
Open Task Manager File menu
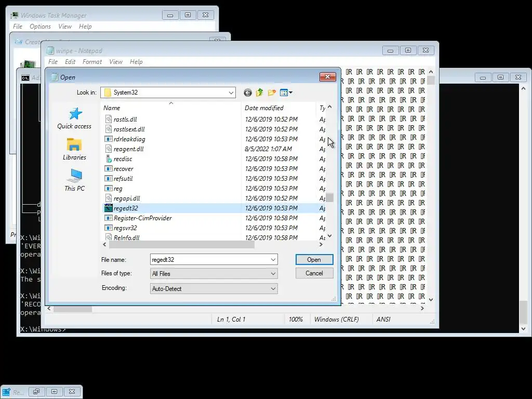click(18, 26)
